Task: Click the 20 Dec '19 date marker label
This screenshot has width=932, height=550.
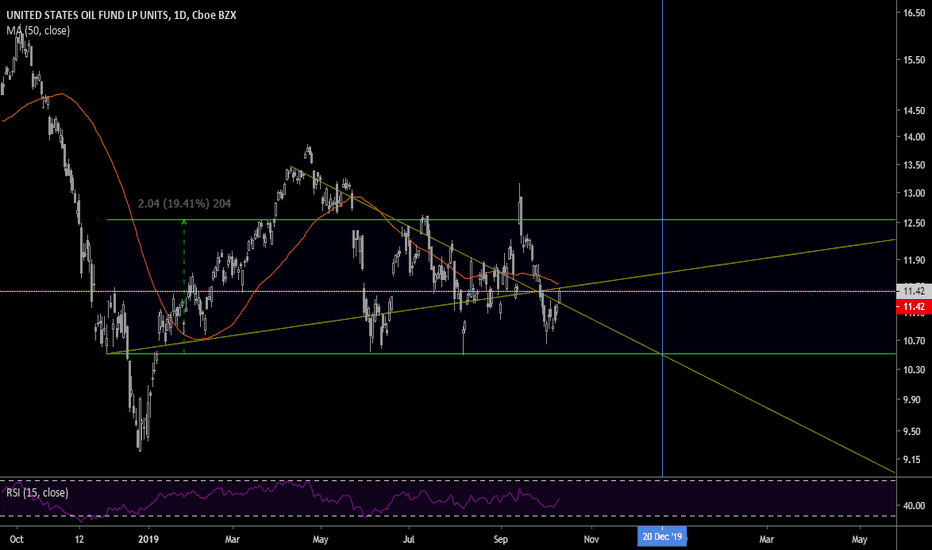Action: pos(662,537)
